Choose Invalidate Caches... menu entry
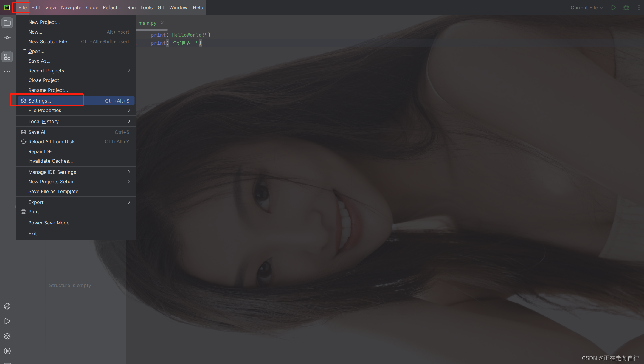644x364 pixels. point(76,161)
